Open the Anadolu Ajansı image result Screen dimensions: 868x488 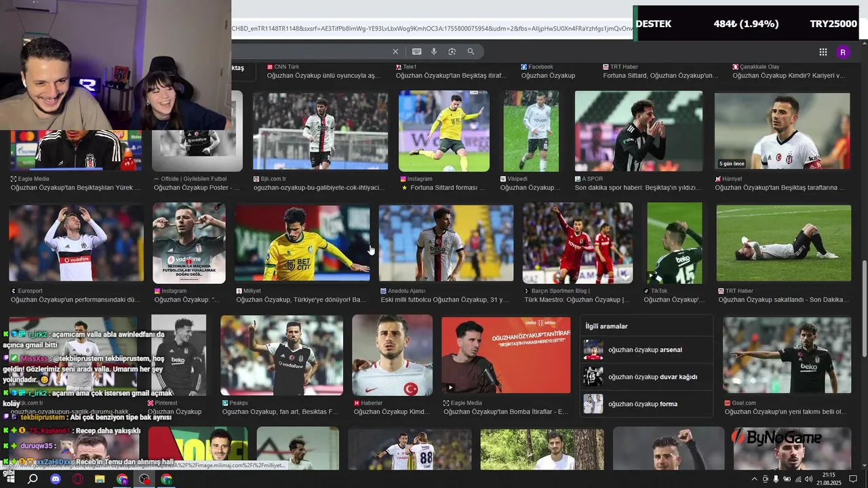[x=446, y=243]
